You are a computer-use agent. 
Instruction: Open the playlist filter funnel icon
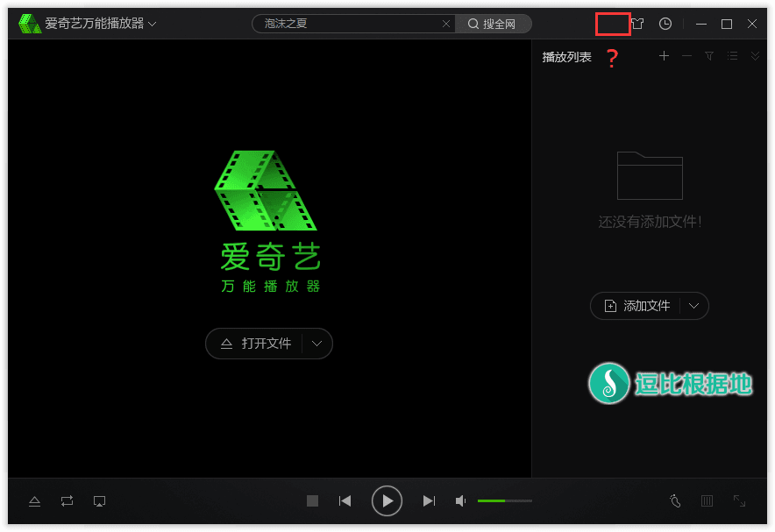709,56
